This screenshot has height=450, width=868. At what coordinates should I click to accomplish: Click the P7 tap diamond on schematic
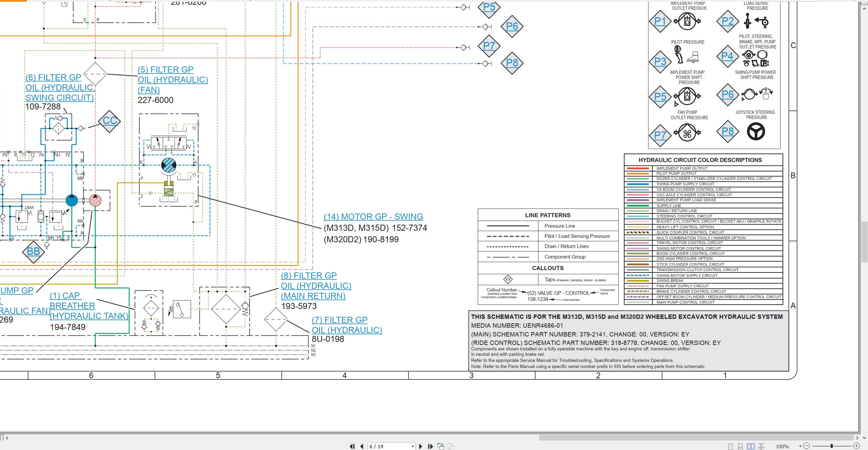(x=489, y=46)
